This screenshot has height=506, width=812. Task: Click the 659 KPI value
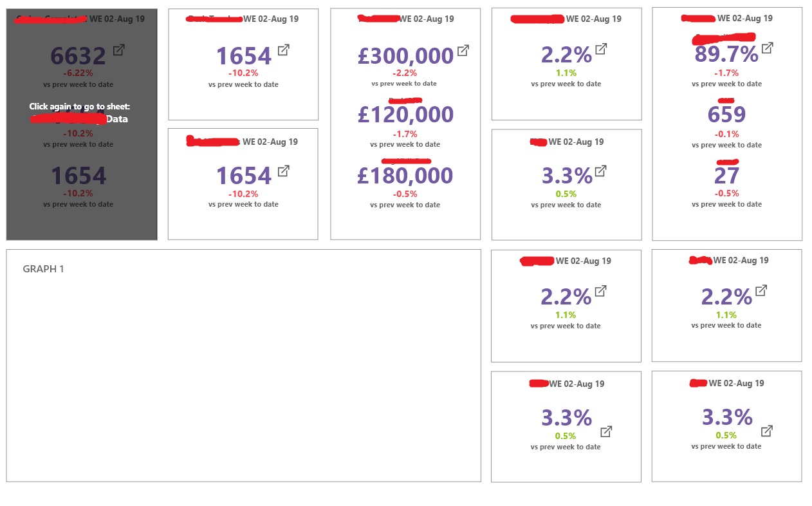click(x=726, y=115)
